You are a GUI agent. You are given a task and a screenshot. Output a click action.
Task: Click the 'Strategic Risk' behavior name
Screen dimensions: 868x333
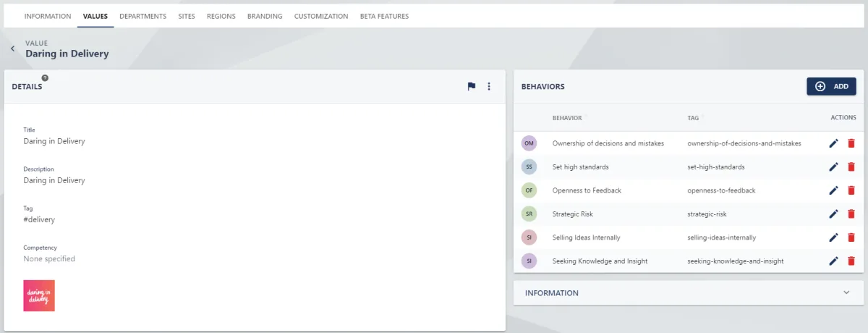[x=572, y=214]
